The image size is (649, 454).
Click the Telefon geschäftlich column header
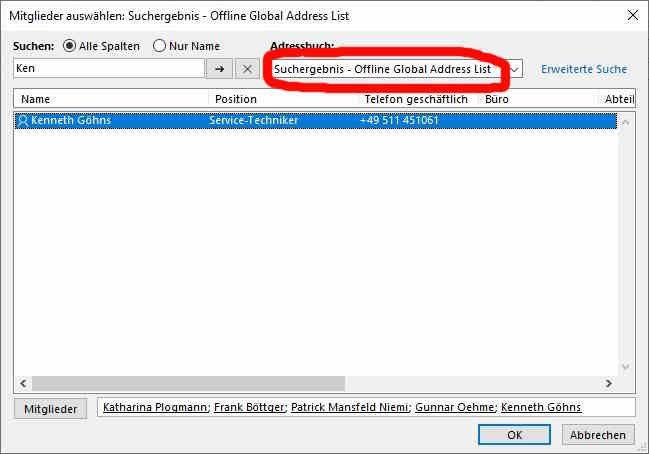(x=418, y=99)
